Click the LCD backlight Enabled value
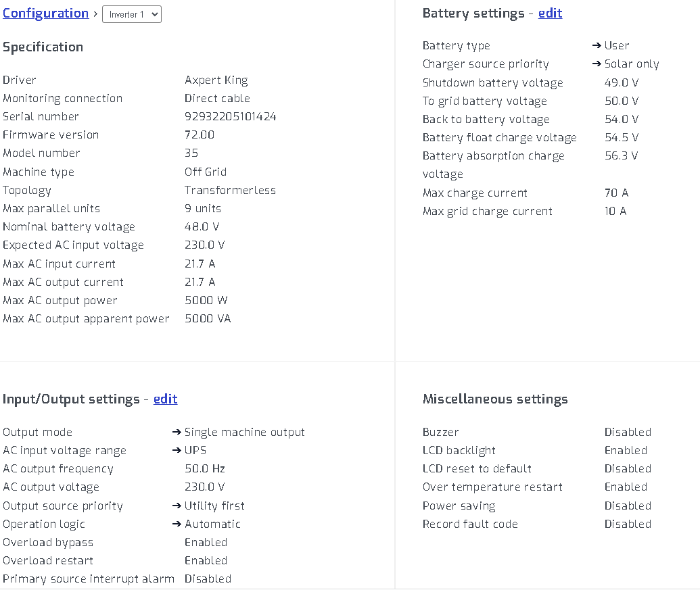 click(x=626, y=451)
